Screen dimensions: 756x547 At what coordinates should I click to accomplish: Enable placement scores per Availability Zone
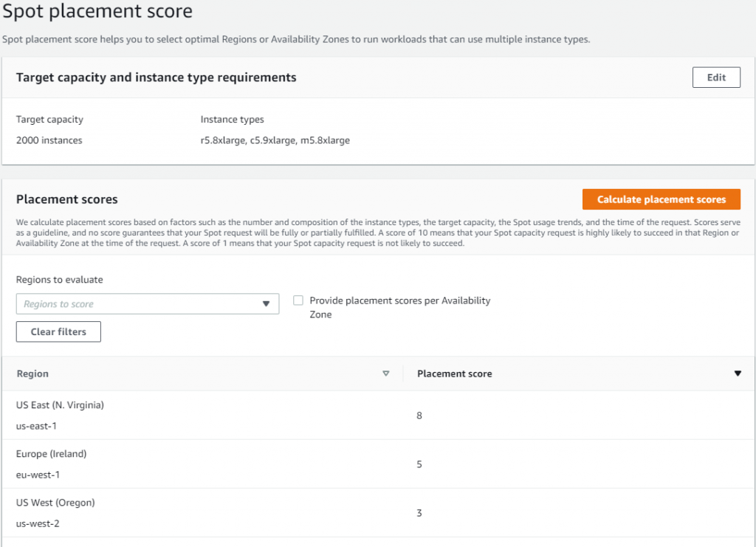coord(298,300)
